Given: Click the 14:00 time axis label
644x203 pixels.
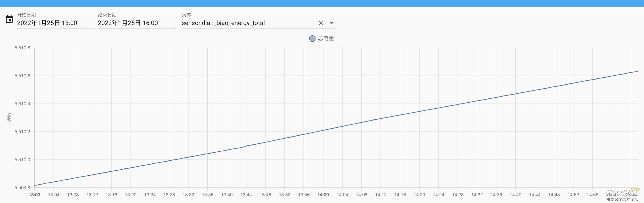Looking at the screenshot, I should tap(323, 195).
